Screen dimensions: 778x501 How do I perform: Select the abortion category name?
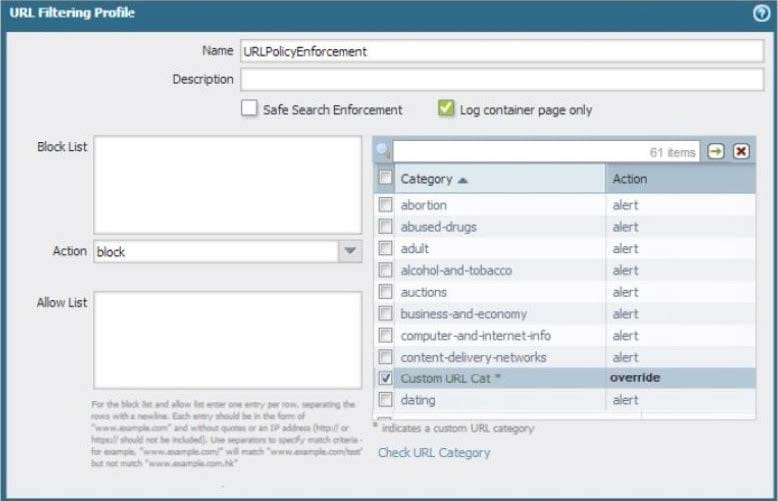coord(423,205)
